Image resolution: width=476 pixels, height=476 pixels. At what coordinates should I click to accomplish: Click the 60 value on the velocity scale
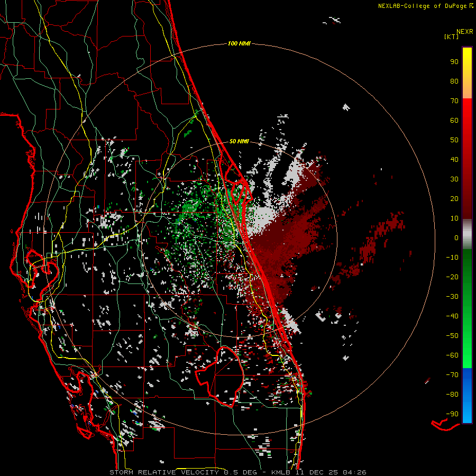tap(454, 120)
